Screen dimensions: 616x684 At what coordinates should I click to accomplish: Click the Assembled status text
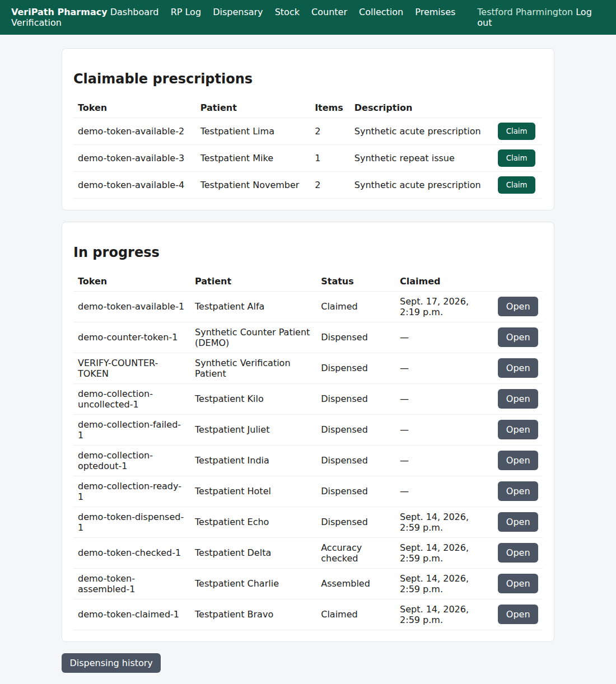click(x=346, y=584)
